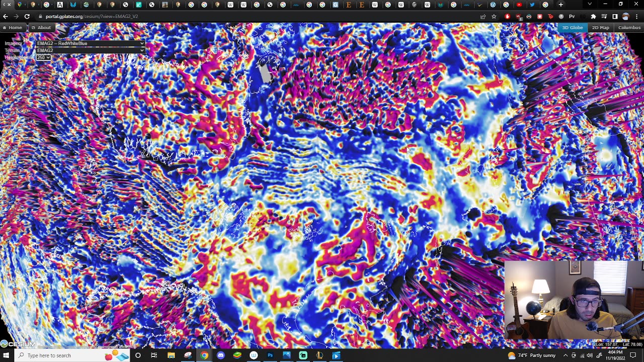The height and width of the screenshot is (362, 644).
Task: Click the browser forward arrow
Action: click(x=16, y=17)
